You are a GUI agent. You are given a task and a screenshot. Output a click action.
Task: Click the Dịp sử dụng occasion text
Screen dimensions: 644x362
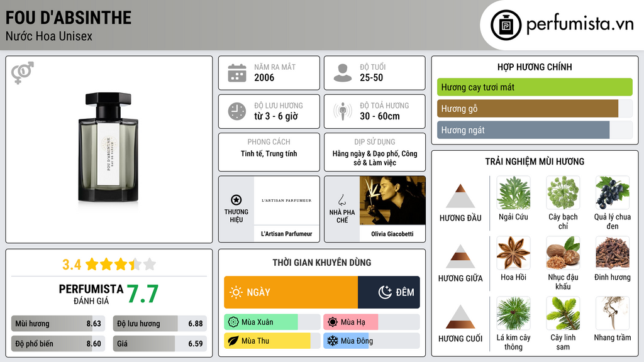375,158
